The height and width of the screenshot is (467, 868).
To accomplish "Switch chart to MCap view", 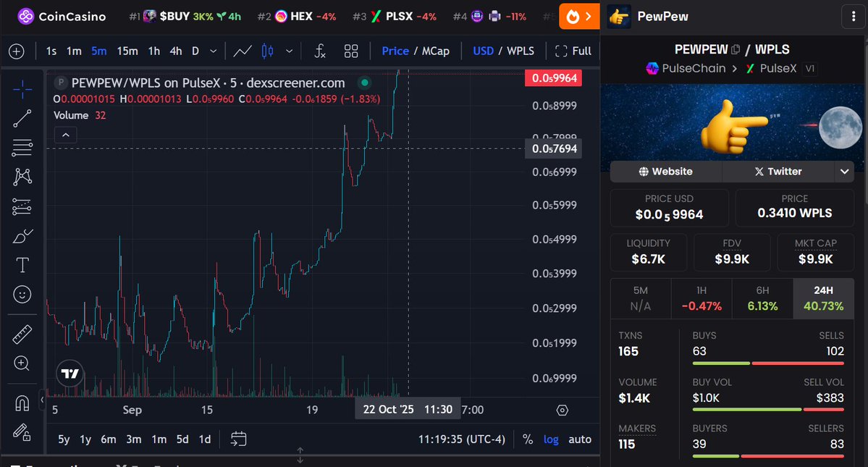I will coord(436,51).
